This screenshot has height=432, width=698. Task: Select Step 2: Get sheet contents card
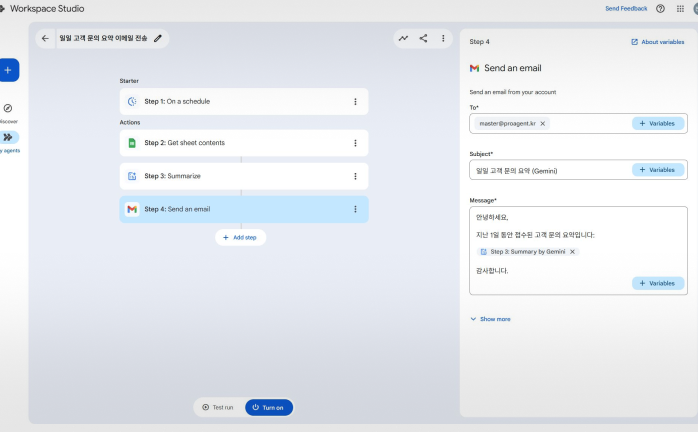[244, 143]
